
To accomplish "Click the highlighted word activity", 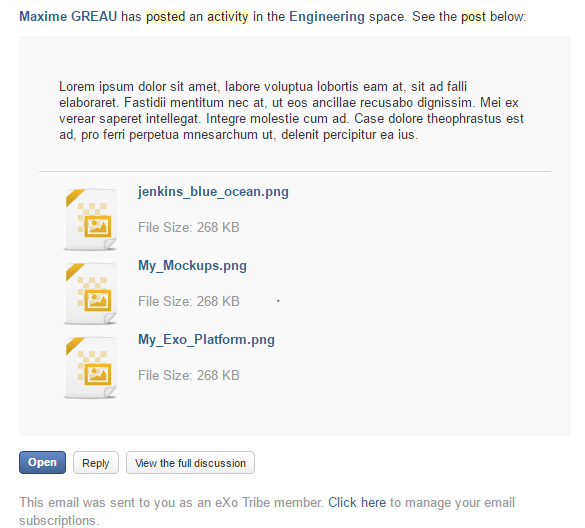I will coord(228,17).
